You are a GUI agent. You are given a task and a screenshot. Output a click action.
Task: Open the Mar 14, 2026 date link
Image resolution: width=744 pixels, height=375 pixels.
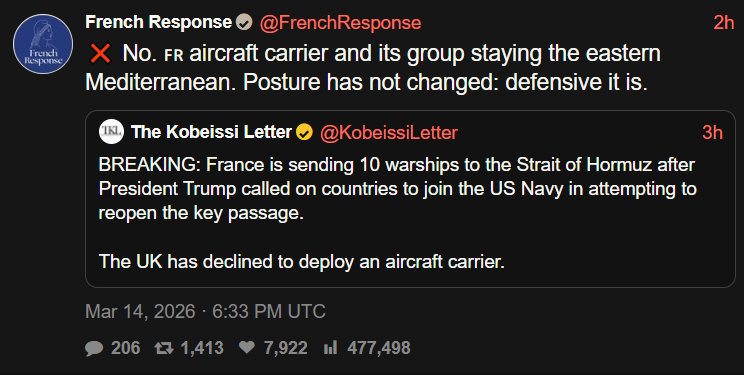205,311
